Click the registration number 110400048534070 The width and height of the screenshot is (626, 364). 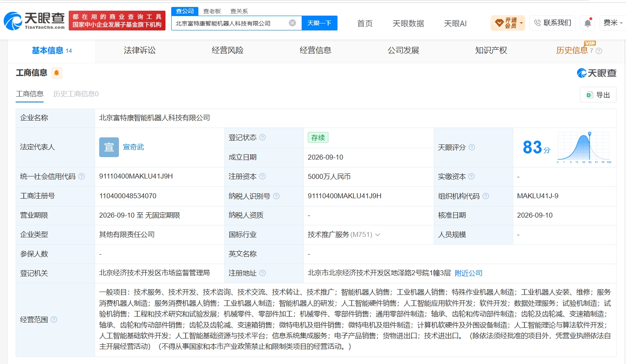click(x=128, y=196)
